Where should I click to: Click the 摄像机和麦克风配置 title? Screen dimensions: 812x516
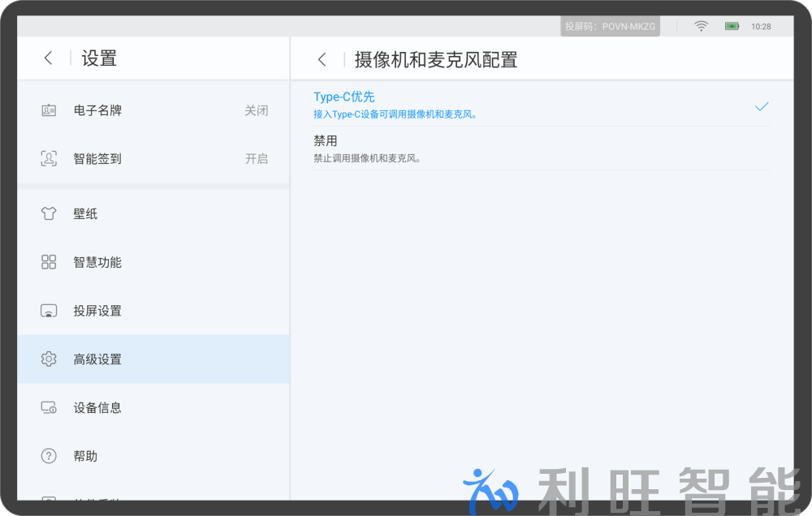click(436, 60)
